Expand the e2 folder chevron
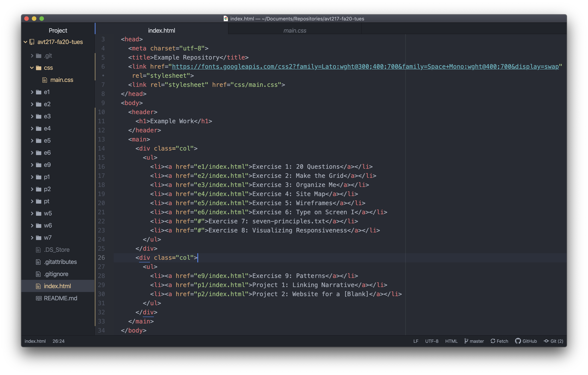This screenshot has width=588, height=375. (32, 104)
